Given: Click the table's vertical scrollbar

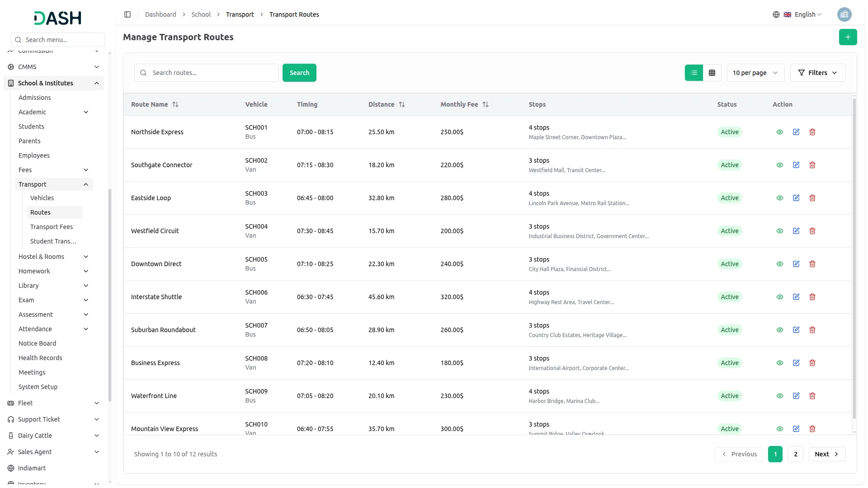Looking at the screenshot, I should [x=854, y=258].
